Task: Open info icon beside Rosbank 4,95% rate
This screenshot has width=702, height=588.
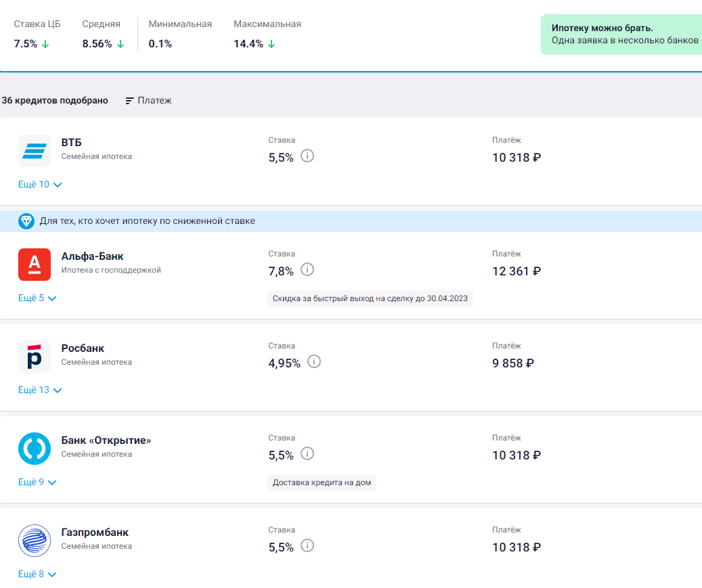Action: click(x=314, y=362)
